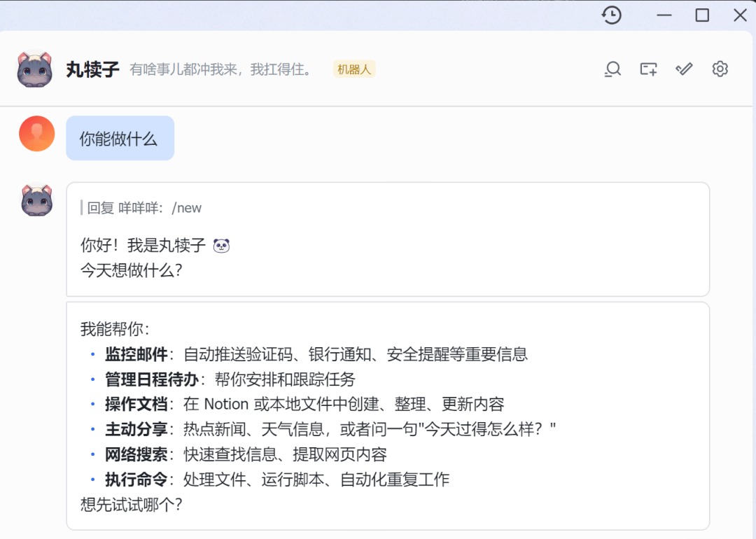Screen dimensions: 756x539
Task: Click 丸犊子 avatar in the header
Action: [x=34, y=69]
